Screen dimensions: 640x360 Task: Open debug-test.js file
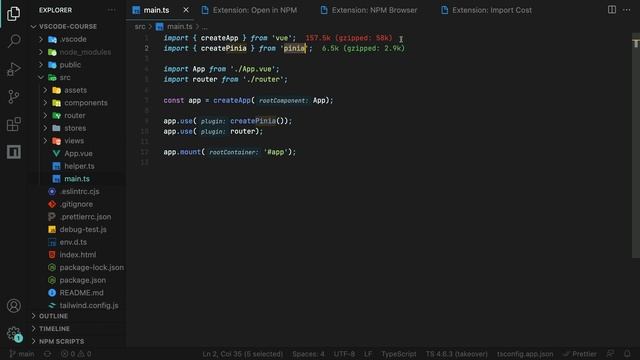[83, 229]
